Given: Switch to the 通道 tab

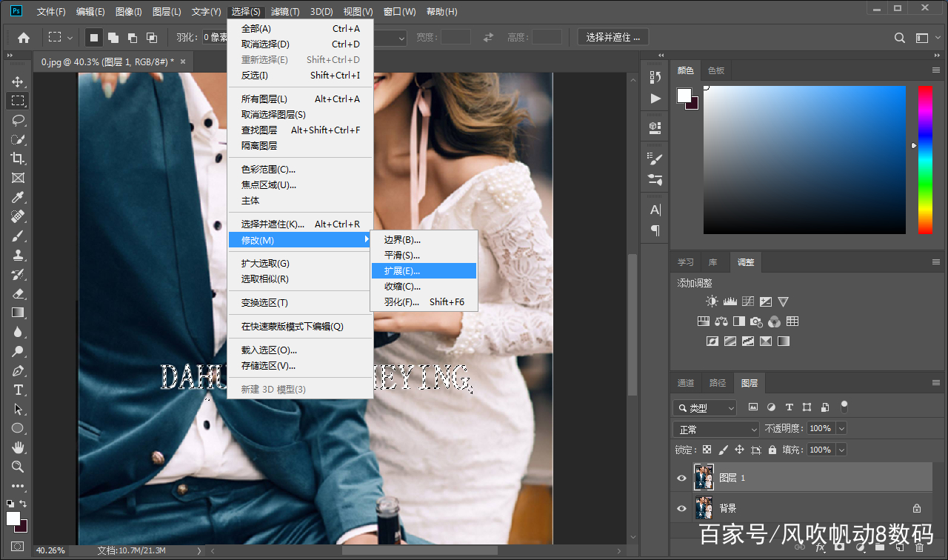Looking at the screenshot, I should point(686,383).
